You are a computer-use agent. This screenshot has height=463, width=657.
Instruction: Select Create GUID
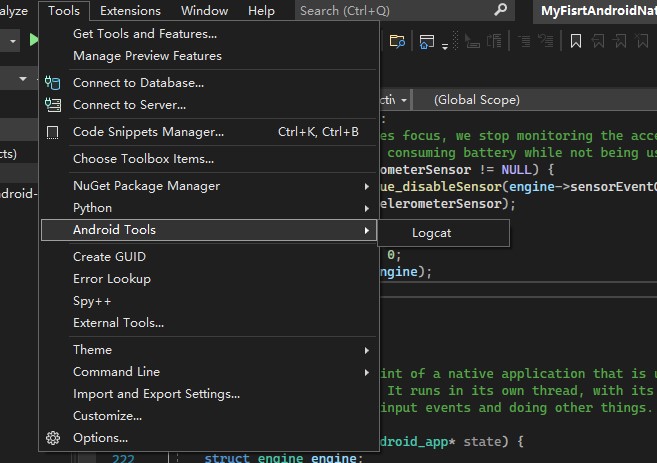pos(209,257)
